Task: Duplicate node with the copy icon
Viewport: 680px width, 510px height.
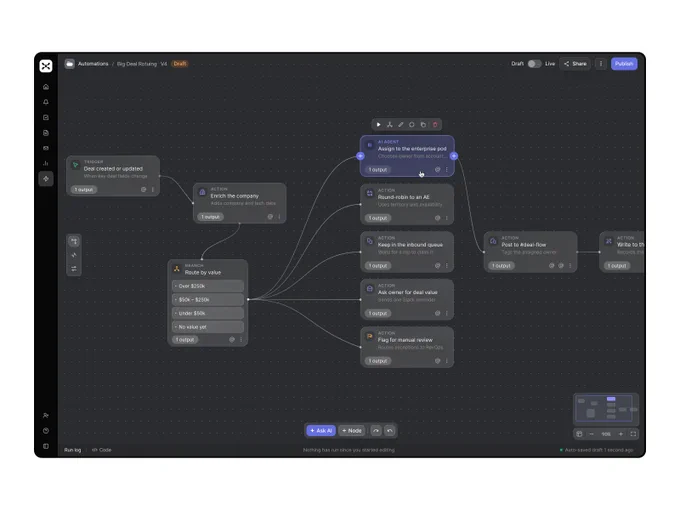Action: pos(423,125)
